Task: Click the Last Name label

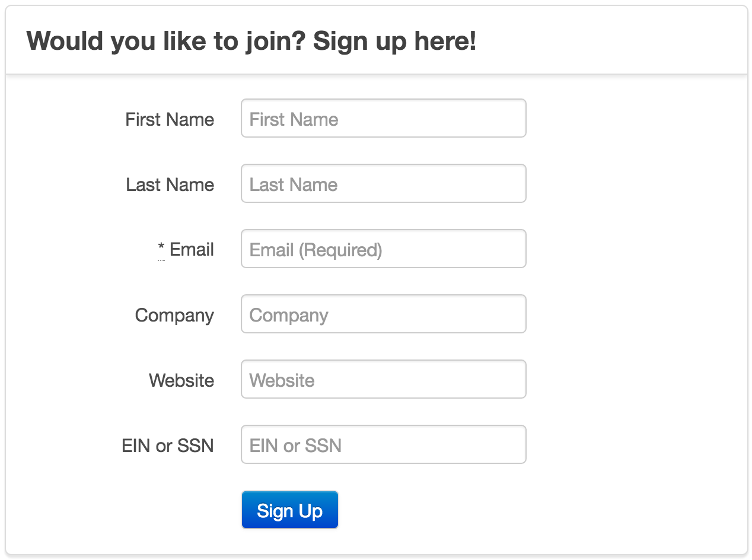Action: (x=170, y=184)
